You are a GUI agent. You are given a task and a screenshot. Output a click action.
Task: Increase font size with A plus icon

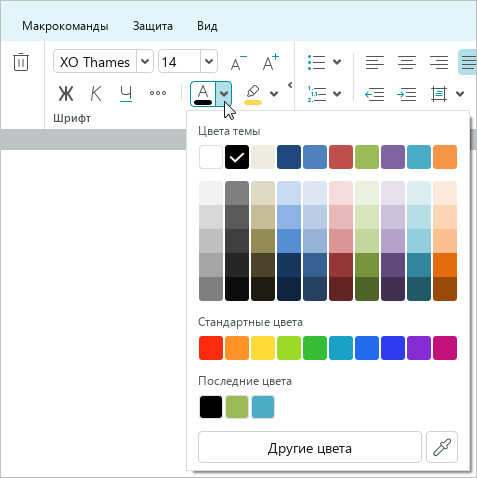pyautogui.click(x=270, y=62)
